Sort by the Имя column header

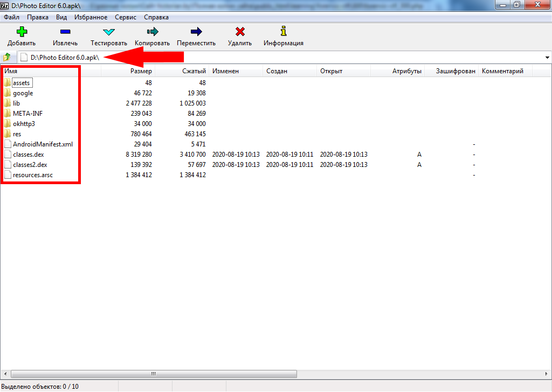(11, 71)
